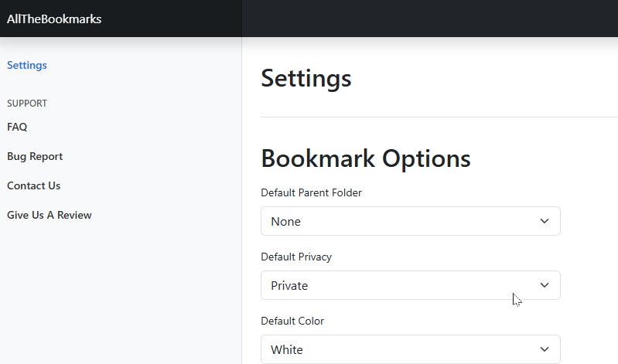Expand the Default Color dropdown showing White
The image size is (618, 364).
[410, 349]
